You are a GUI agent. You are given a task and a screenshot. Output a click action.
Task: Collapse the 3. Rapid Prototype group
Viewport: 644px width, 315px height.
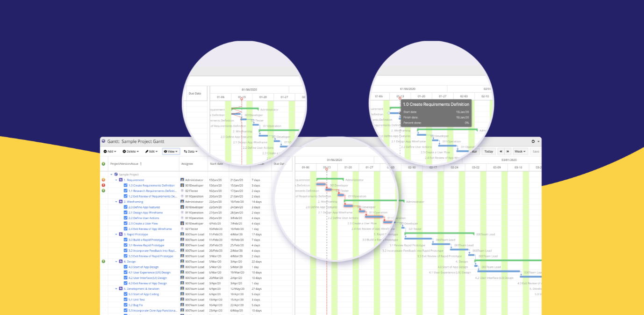(x=116, y=234)
